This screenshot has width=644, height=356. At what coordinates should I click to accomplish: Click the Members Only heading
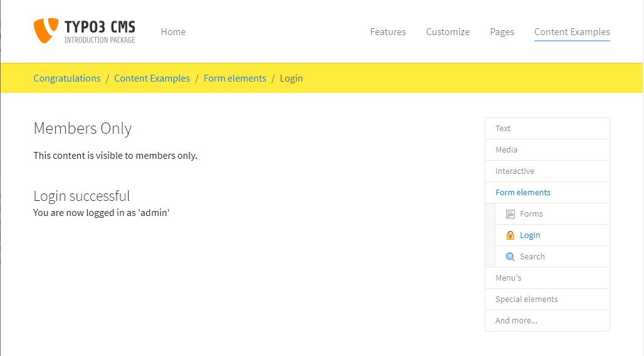pyautogui.click(x=83, y=128)
